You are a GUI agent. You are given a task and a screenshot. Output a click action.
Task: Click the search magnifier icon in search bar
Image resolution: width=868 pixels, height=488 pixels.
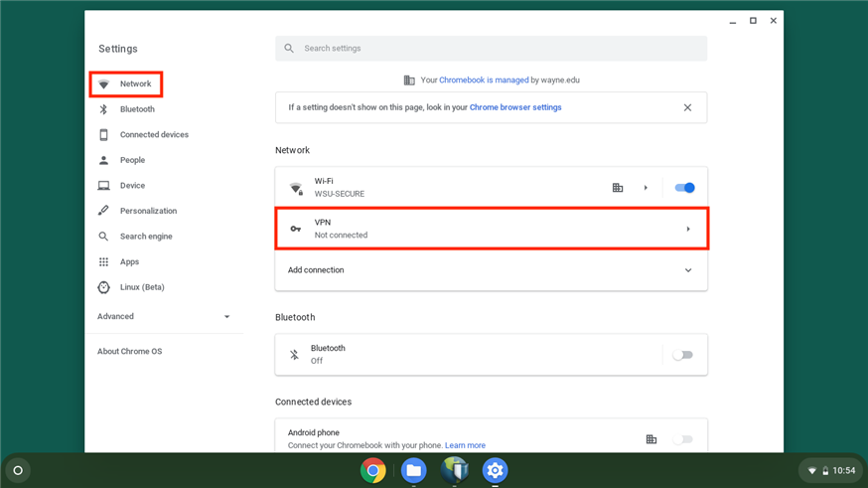[x=289, y=48]
